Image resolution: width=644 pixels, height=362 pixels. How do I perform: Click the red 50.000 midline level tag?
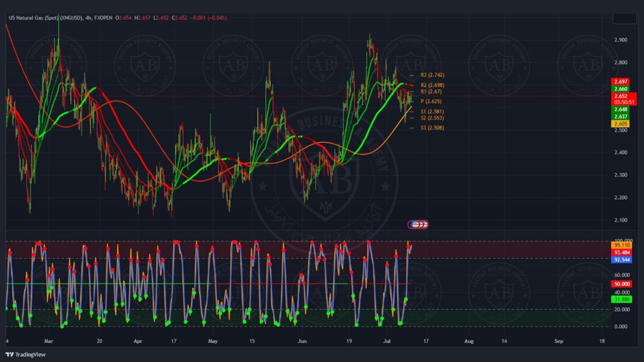click(x=622, y=284)
